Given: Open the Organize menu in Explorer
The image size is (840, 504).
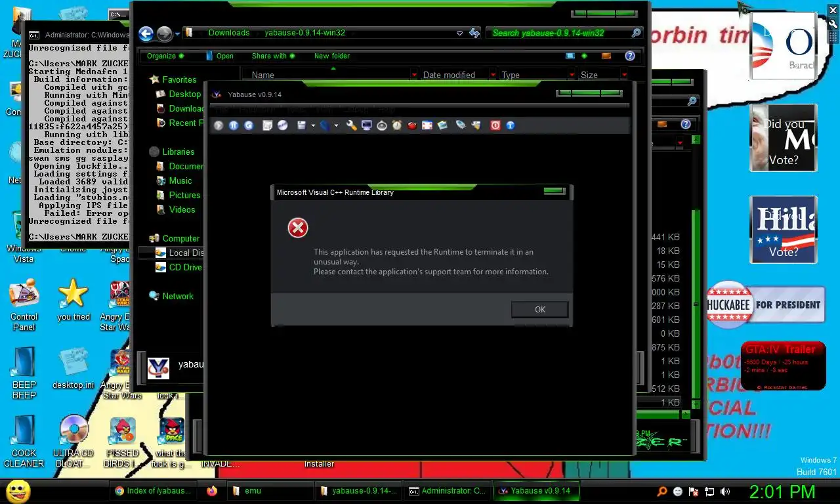Looking at the screenshot, I should (x=165, y=56).
